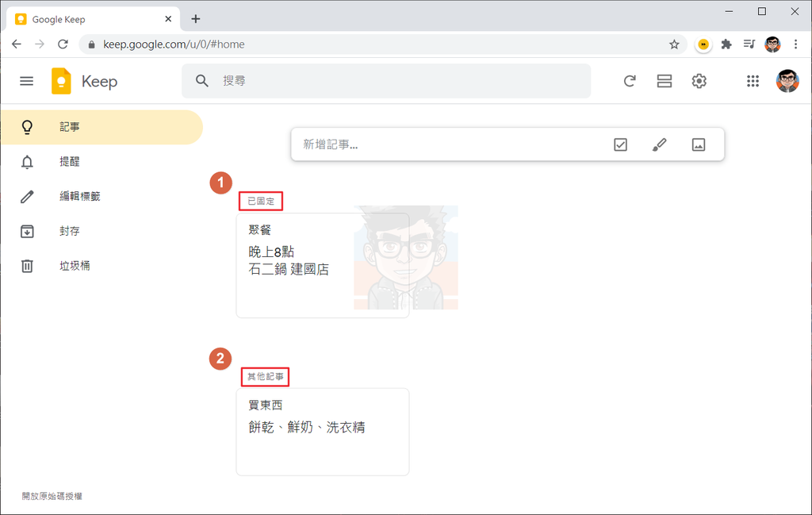
Task: Open the Google account avatar in Keep
Action: [x=787, y=82]
